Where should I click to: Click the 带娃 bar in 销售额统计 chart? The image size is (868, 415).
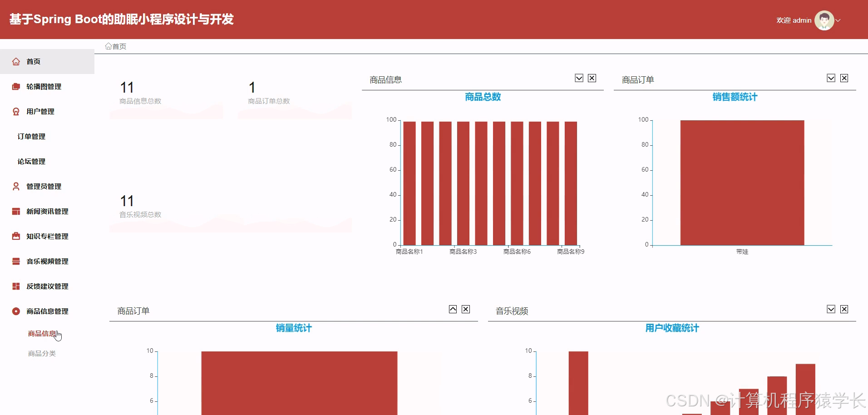742,183
